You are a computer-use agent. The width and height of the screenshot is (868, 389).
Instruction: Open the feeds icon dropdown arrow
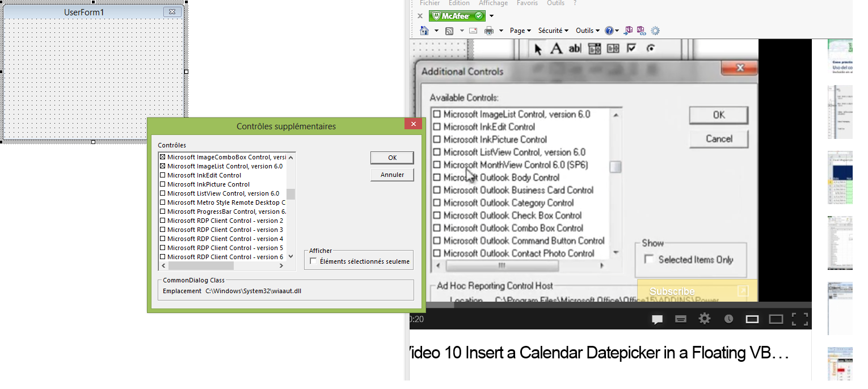(x=462, y=31)
